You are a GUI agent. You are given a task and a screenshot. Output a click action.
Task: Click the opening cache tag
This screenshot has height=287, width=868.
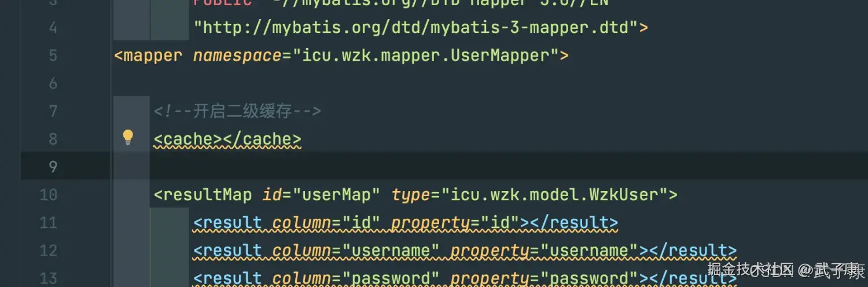pyautogui.click(x=188, y=139)
